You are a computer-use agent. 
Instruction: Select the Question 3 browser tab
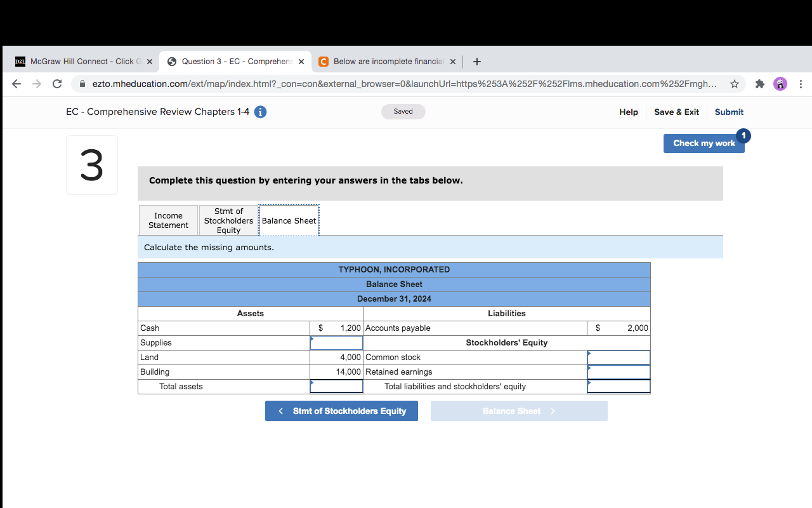(x=235, y=62)
